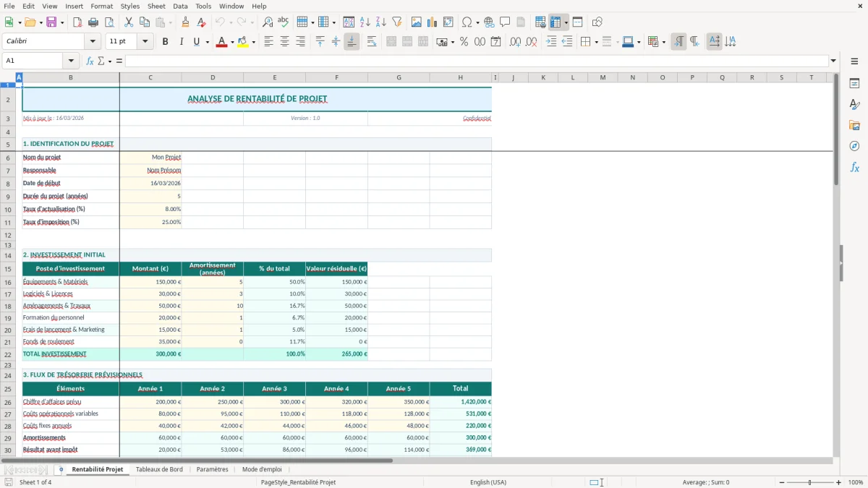This screenshot has width=868, height=488.
Task: Format cells as percent
Action: [464, 42]
